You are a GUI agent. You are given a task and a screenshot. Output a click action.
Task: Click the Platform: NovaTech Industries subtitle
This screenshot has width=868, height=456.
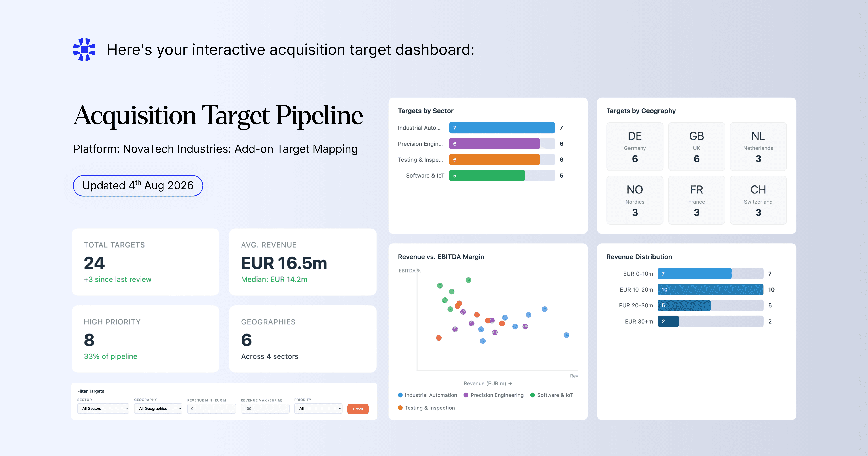pyautogui.click(x=216, y=149)
